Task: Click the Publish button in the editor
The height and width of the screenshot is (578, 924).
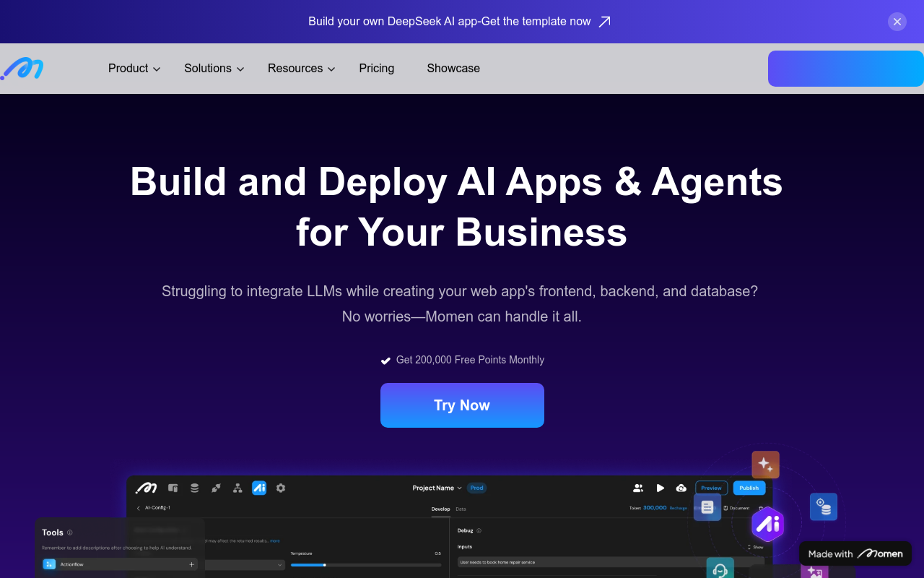Action: point(749,488)
